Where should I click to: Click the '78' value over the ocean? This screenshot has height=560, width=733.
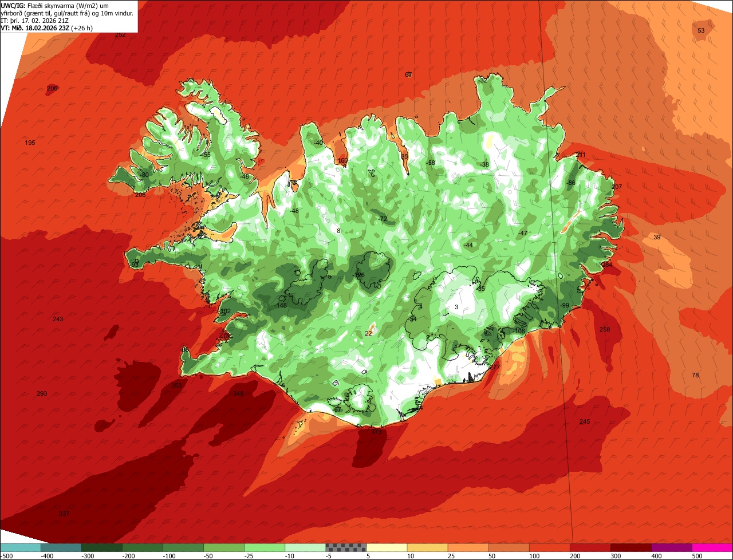tap(695, 375)
